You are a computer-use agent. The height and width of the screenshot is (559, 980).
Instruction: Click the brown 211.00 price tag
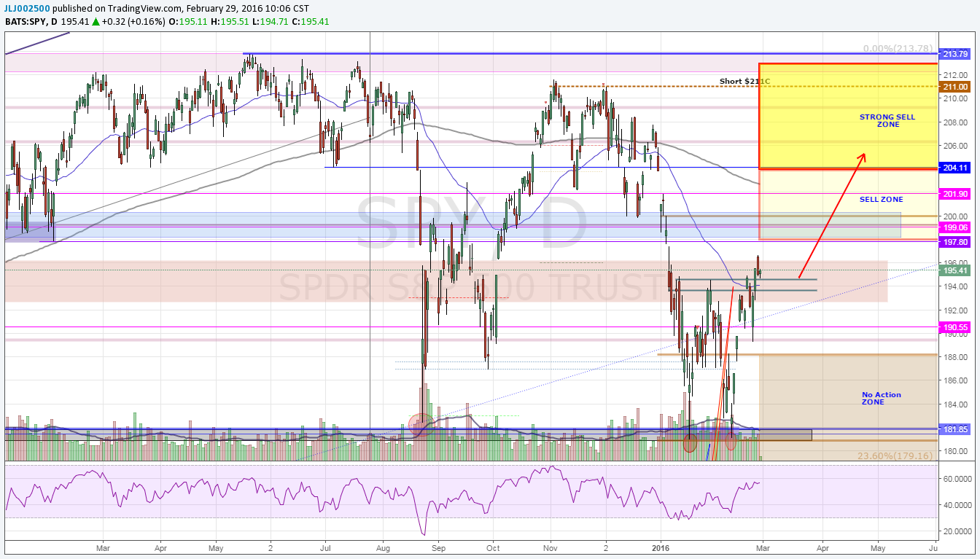click(955, 86)
